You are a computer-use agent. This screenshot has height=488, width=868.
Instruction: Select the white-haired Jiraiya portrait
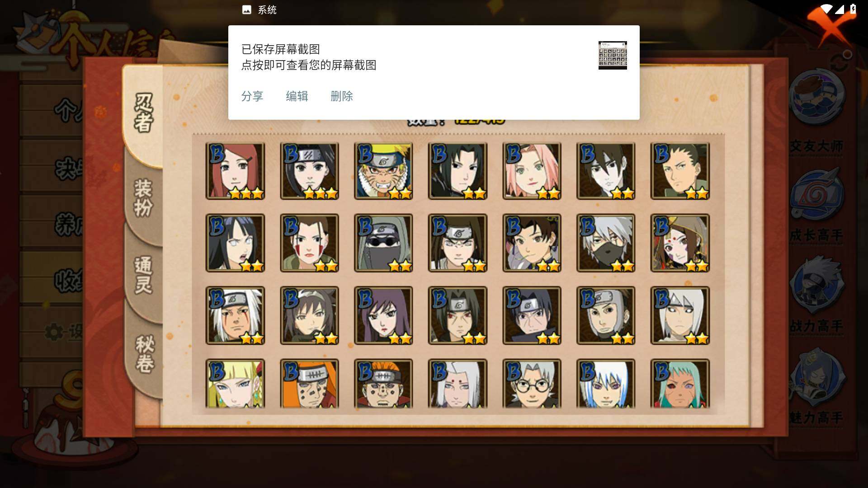(235, 315)
